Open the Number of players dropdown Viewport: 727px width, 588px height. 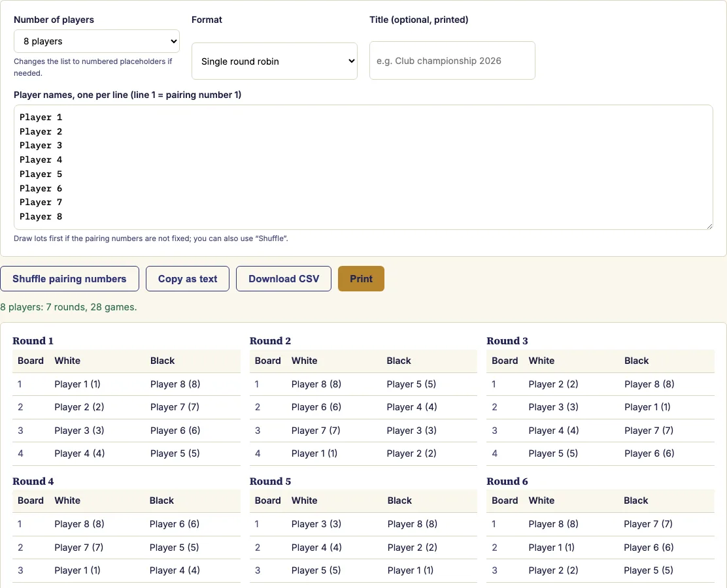[97, 41]
